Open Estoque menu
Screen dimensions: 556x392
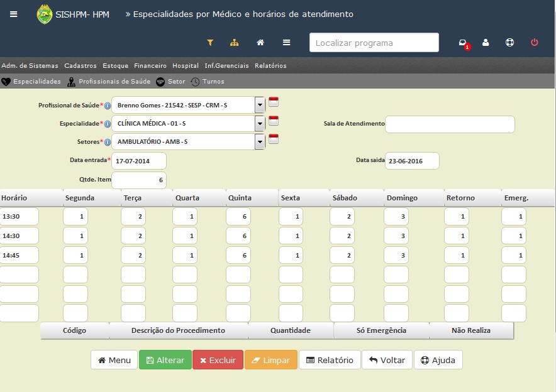[x=116, y=65]
